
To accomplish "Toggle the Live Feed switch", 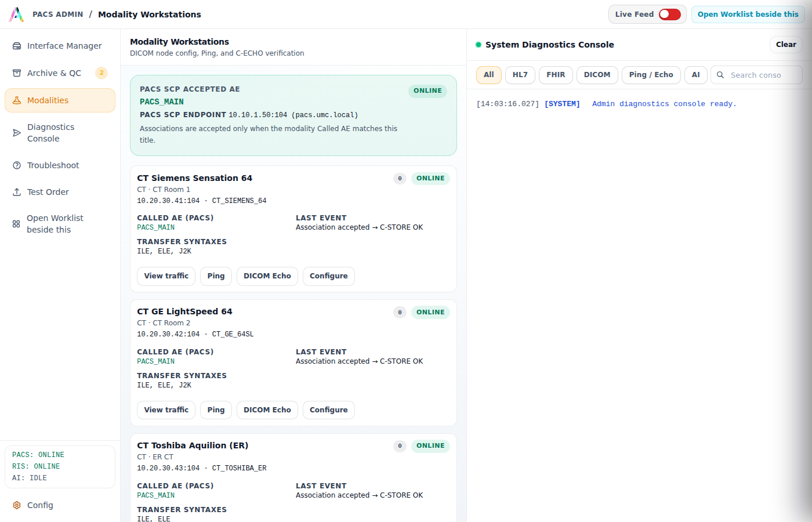I will click(670, 14).
